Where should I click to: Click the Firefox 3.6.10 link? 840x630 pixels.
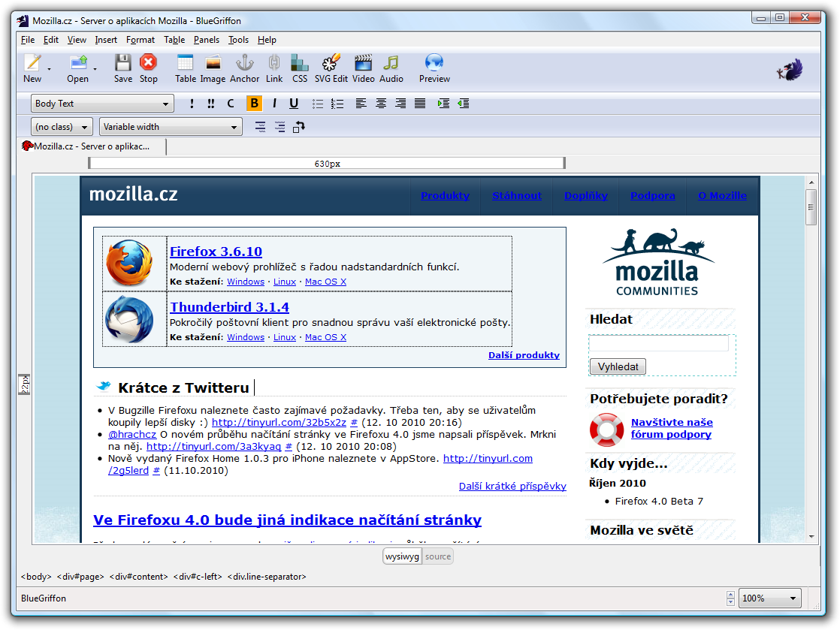216,251
